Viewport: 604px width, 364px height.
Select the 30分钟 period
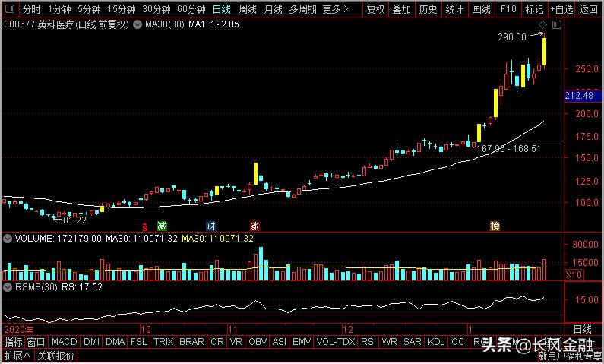click(156, 9)
